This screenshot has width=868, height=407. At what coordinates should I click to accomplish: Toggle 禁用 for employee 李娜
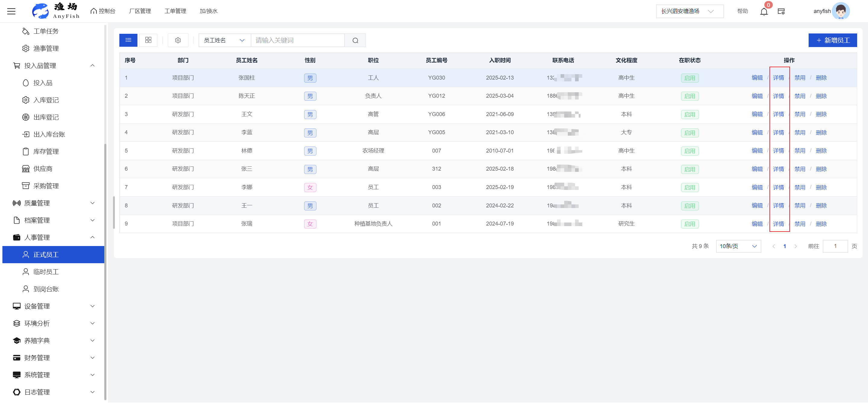tap(800, 187)
